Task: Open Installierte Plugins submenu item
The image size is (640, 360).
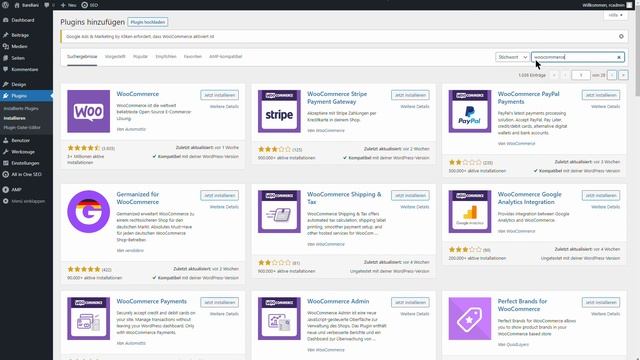Action: coord(21,109)
